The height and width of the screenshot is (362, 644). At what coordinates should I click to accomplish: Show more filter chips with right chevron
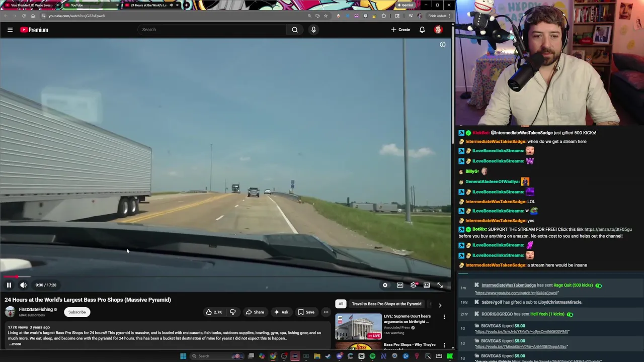tap(440, 305)
